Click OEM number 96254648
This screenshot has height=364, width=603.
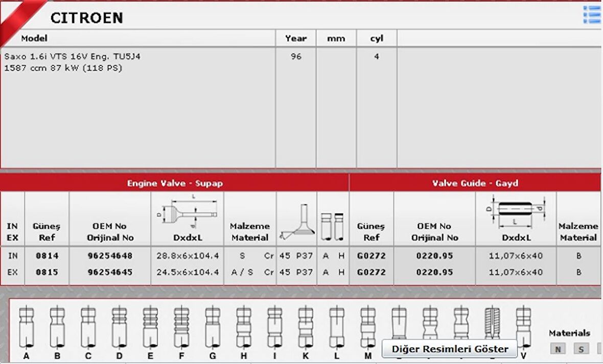(110, 256)
